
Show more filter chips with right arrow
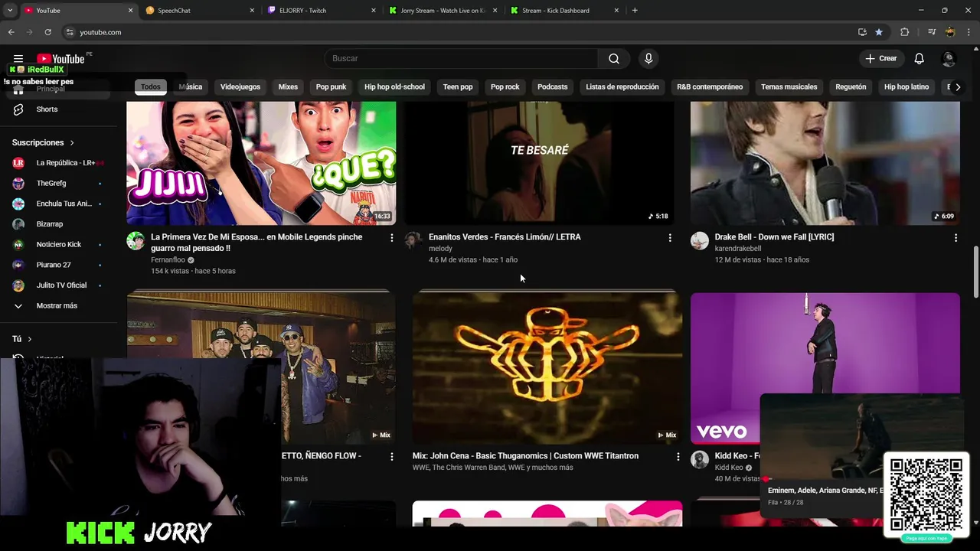tap(958, 86)
